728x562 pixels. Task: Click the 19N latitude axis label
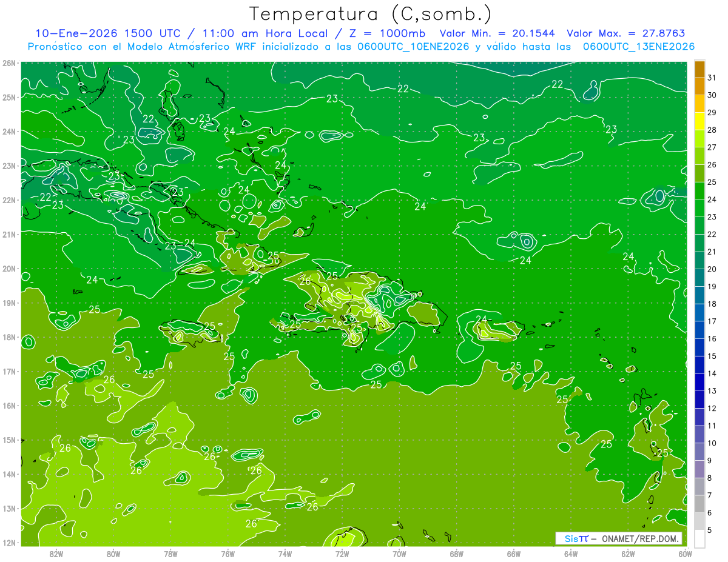(x=9, y=303)
